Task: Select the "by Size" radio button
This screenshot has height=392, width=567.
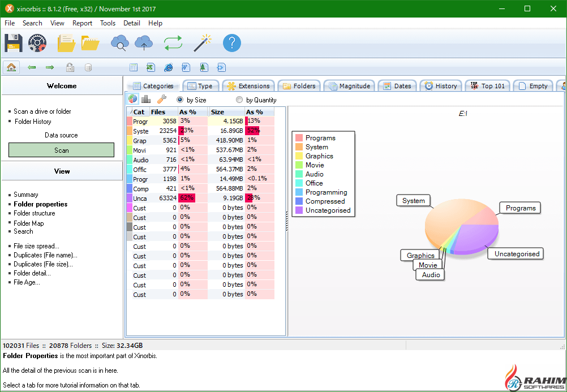Action: [x=181, y=100]
